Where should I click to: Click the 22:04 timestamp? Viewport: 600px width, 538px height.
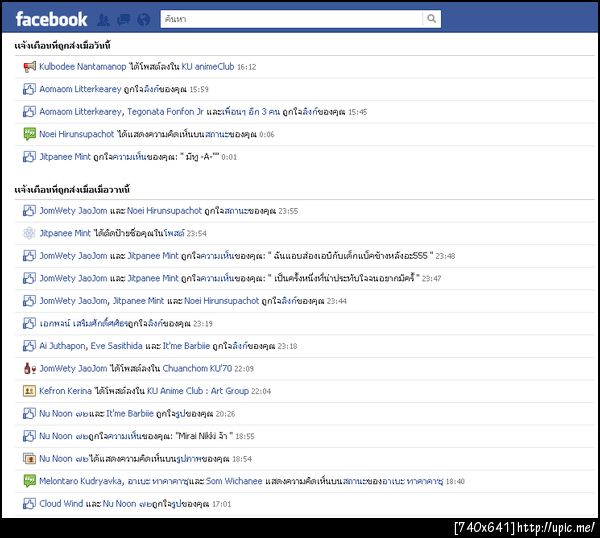(261, 391)
